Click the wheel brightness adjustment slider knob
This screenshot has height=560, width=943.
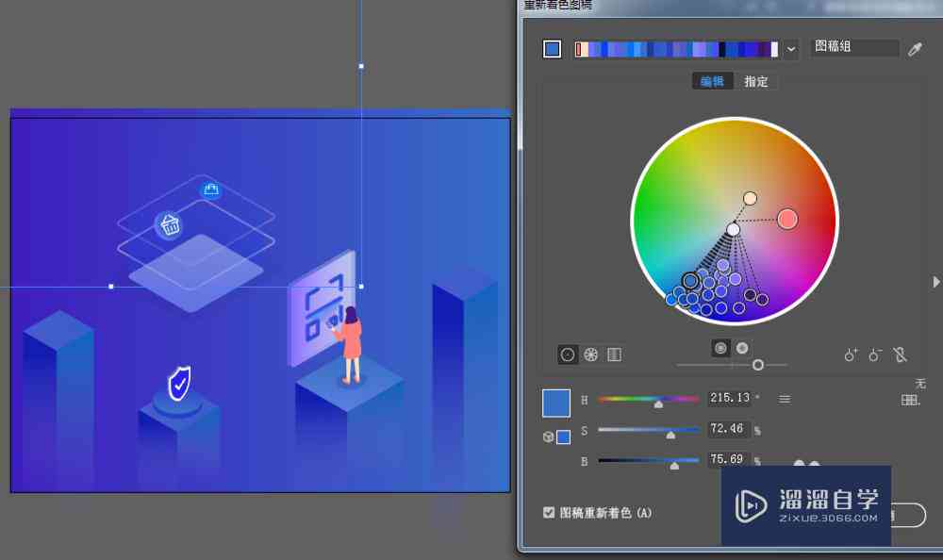point(758,365)
